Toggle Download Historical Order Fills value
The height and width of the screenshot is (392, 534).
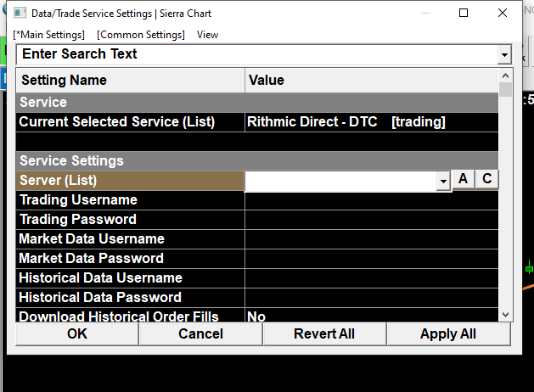pyautogui.click(x=371, y=316)
